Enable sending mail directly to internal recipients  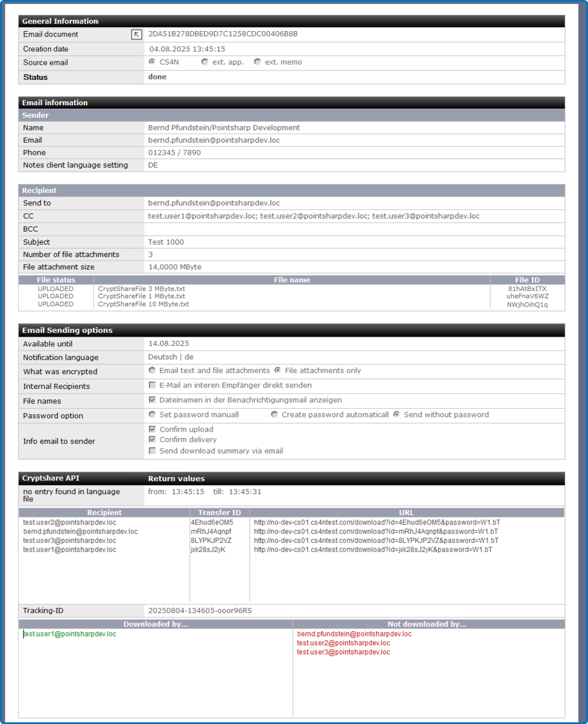(152, 385)
